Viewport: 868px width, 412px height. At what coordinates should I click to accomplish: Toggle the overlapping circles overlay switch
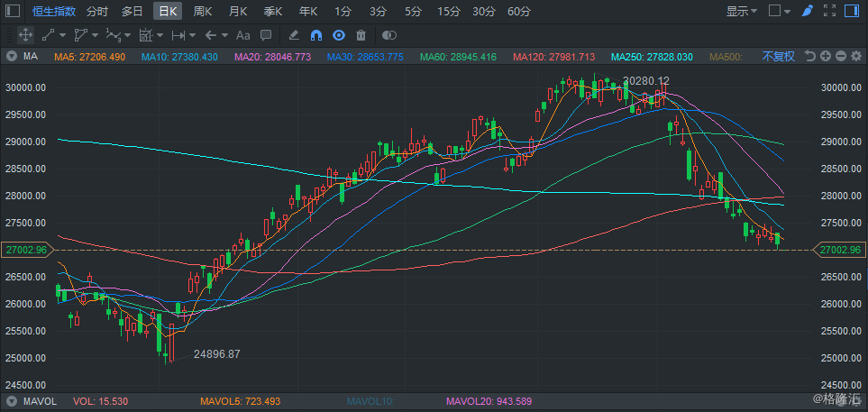(x=389, y=35)
